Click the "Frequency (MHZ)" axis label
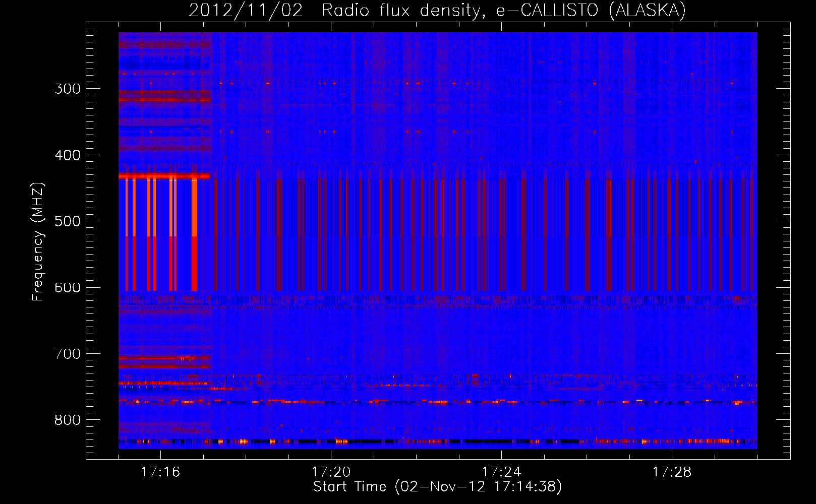Viewport: 816px width, 504px height. click(x=38, y=242)
